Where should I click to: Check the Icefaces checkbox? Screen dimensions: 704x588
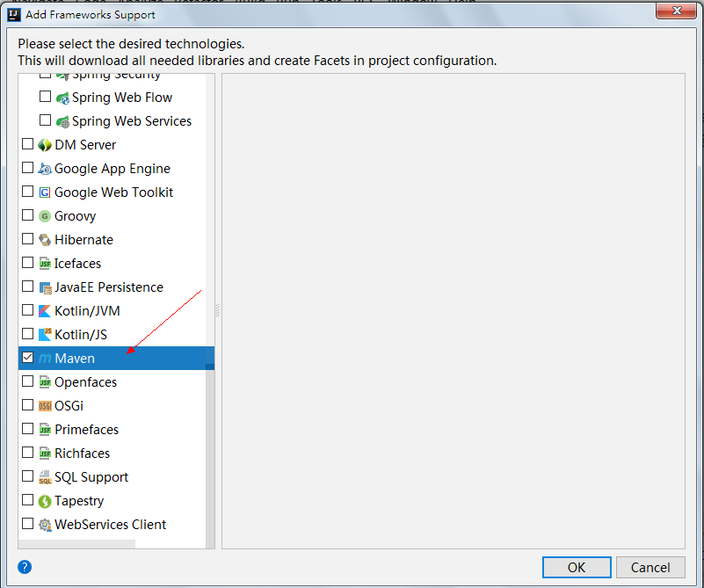(x=28, y=263)
